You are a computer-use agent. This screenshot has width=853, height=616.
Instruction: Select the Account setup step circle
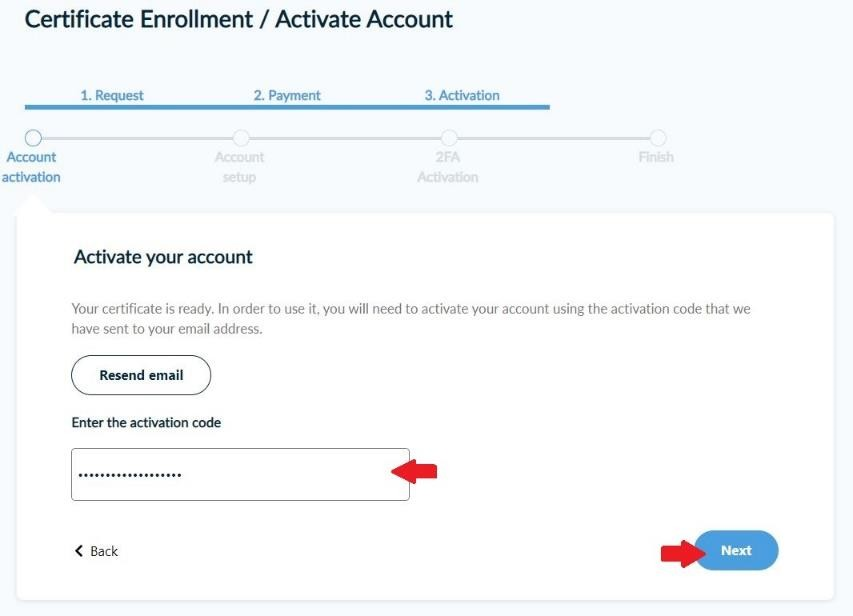coord(240,138)
